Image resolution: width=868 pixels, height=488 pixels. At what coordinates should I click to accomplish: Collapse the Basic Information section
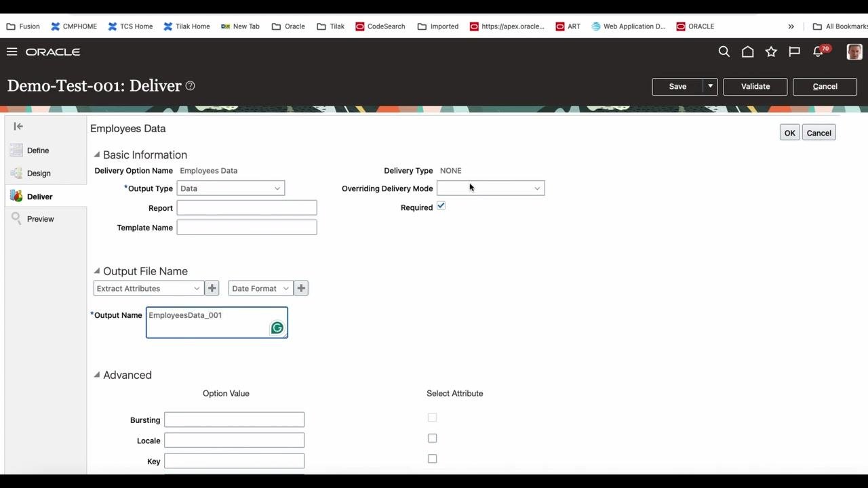[97, 155]
